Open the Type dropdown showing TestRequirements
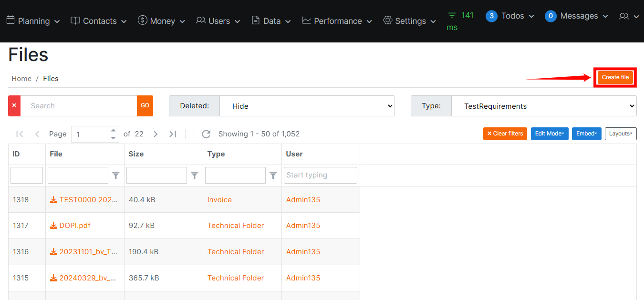The height and width of the screenshot is (300, 644). [543, 106]
